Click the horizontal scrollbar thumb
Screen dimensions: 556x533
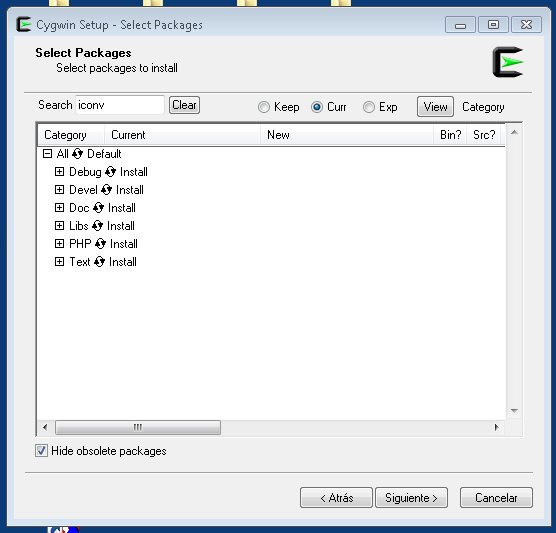pyautogui.click(x=138, y=427)
